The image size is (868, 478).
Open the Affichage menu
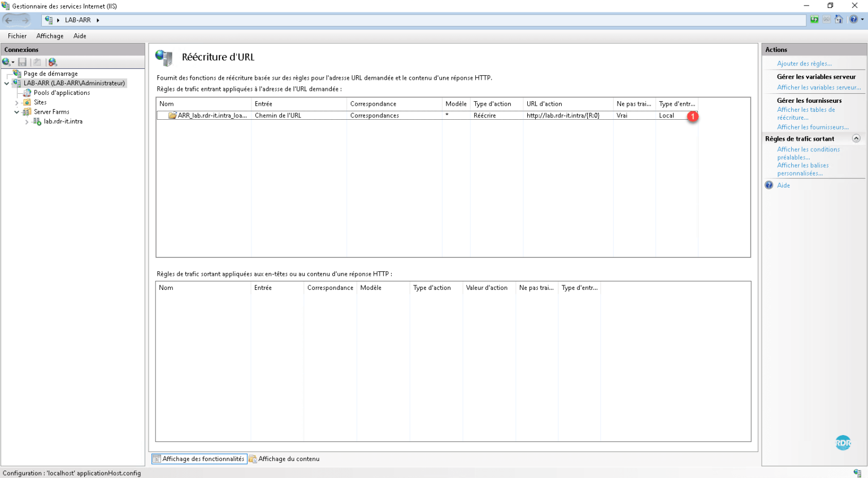click(x=50, y=36)
